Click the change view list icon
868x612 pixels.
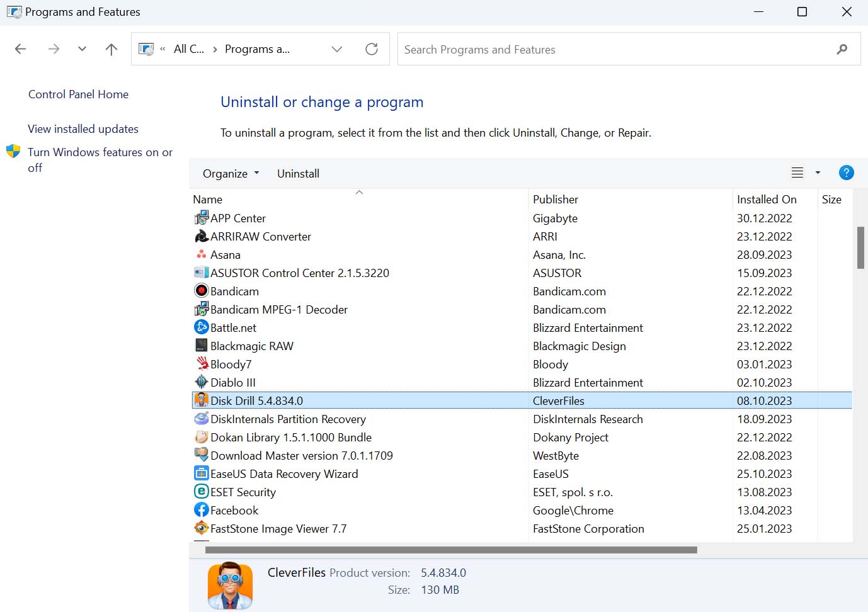797,173
